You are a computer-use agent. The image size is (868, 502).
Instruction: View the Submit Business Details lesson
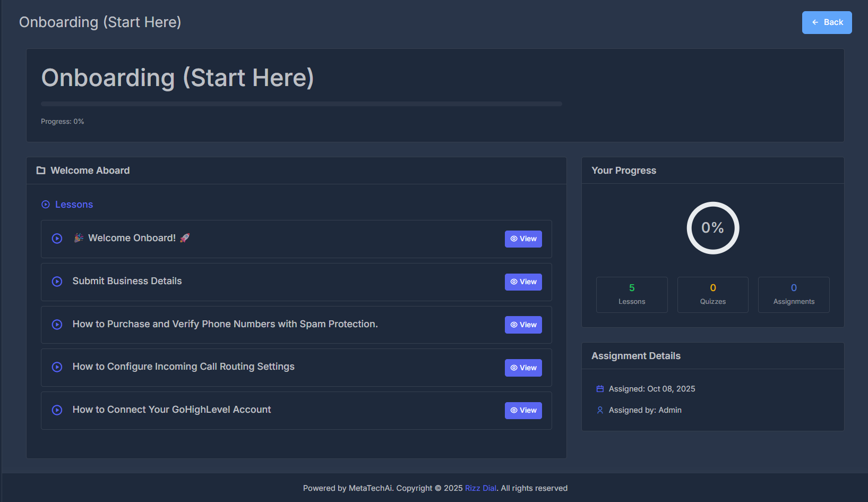523,282
